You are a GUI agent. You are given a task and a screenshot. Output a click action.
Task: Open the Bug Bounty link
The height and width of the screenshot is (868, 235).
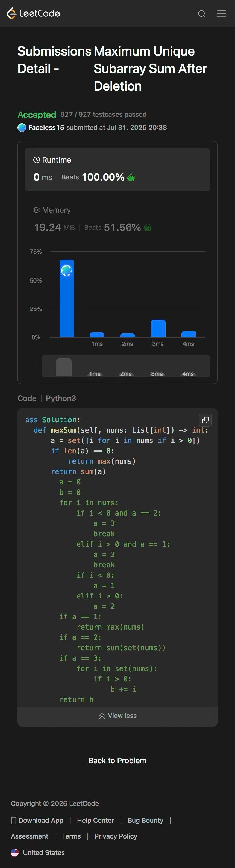[146, 821]
